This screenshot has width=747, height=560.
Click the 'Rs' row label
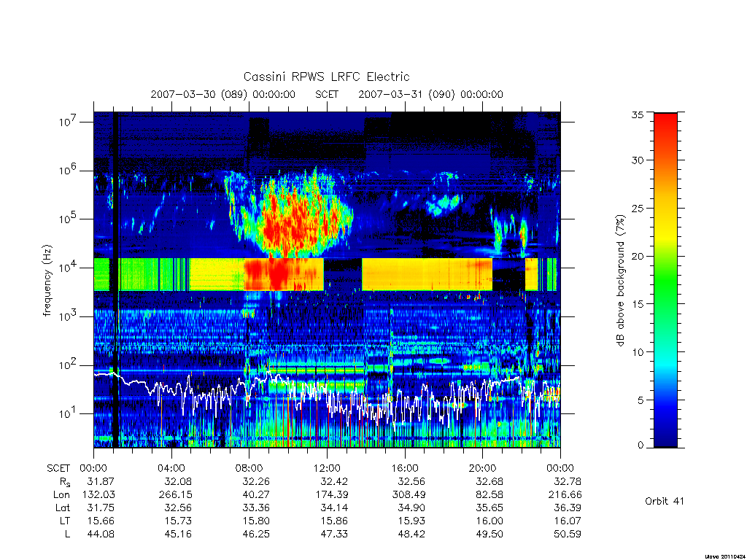coord(65,482)
